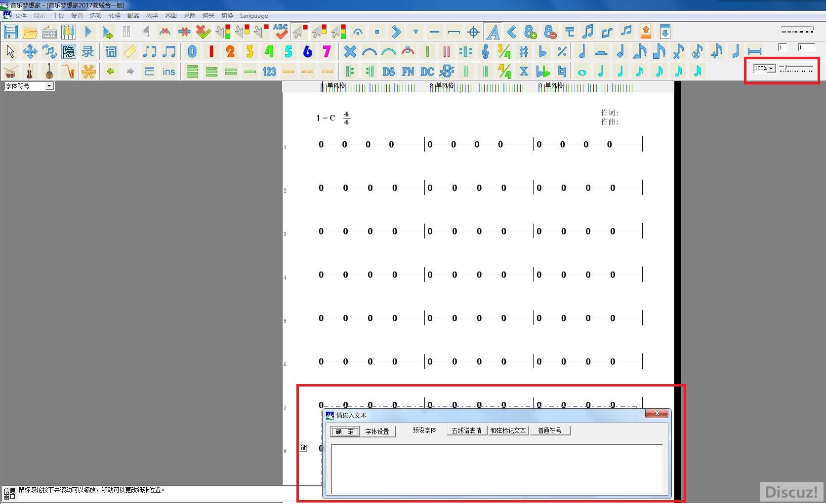This screenshot has height=504, width=826.
Task: Open the 设置 menu
Action: [x=77, y=16]
